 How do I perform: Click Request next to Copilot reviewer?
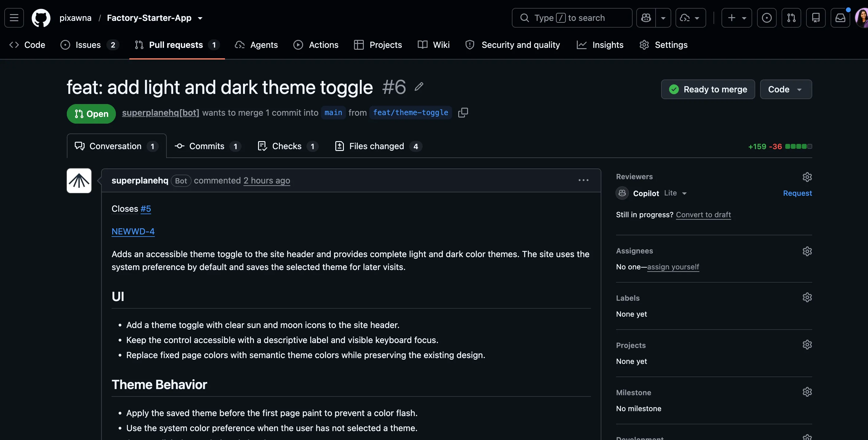[x=797, y=193]
